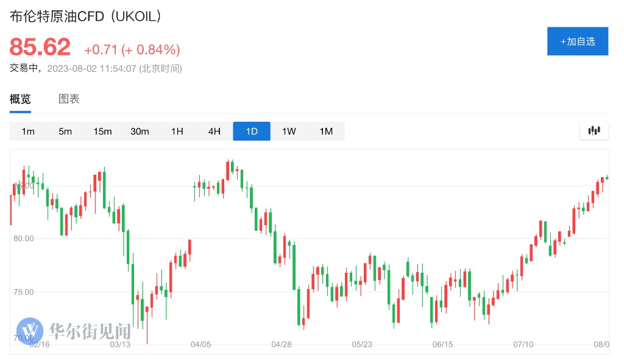The image size is (624, 364).
Task: Click the 85.62 current price
Action: click(x=40, y=47)
